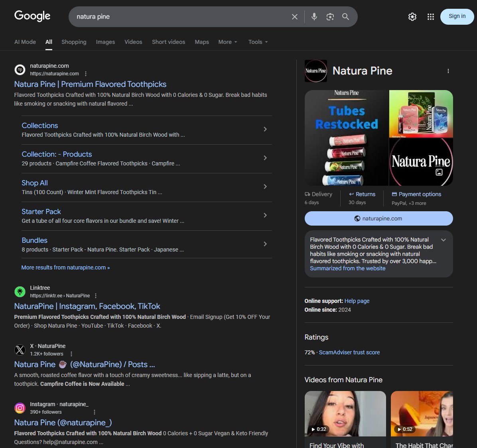The image size is (477, 448).
Task: Open three-dot menu beside Linktree result URL
Action: click(x=96, y=296)
